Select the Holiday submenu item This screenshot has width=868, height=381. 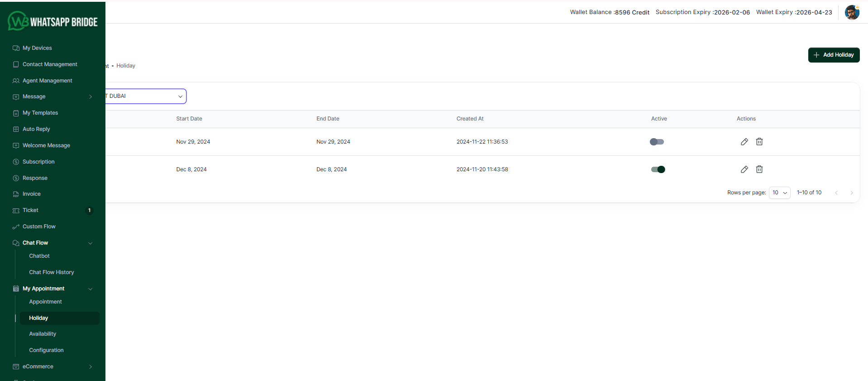[x=59, y=318]
